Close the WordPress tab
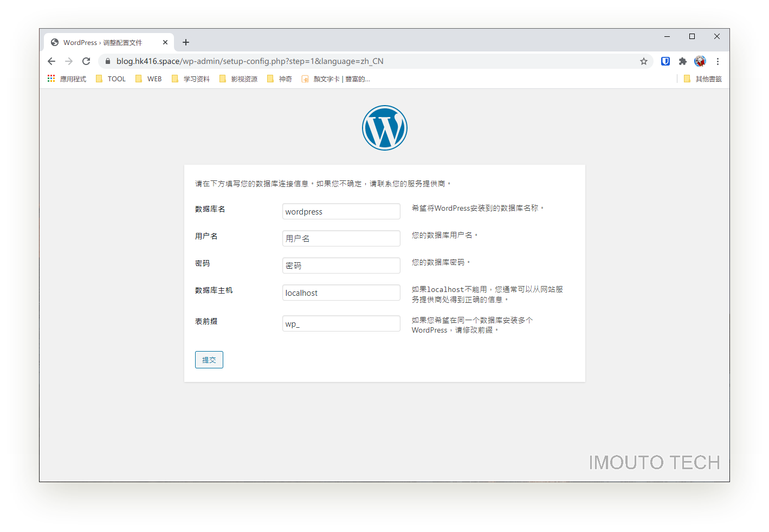The image size is (769, 532). (165, 42)
